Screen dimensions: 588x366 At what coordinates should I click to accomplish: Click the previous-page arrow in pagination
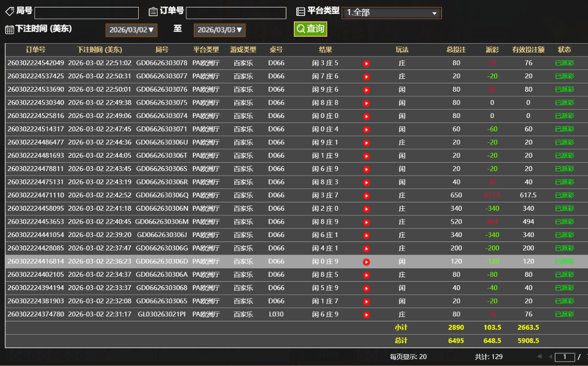[549, 356]
